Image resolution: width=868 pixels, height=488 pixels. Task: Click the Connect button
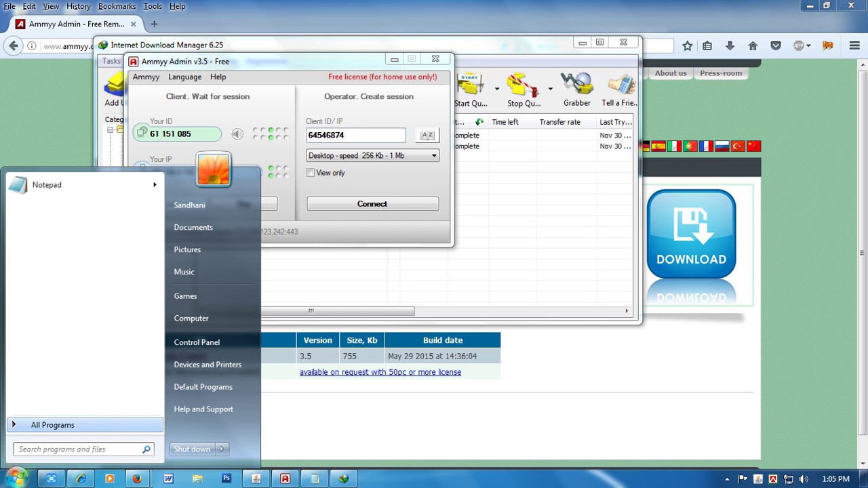pyautogui.click(x=372, y=204)
